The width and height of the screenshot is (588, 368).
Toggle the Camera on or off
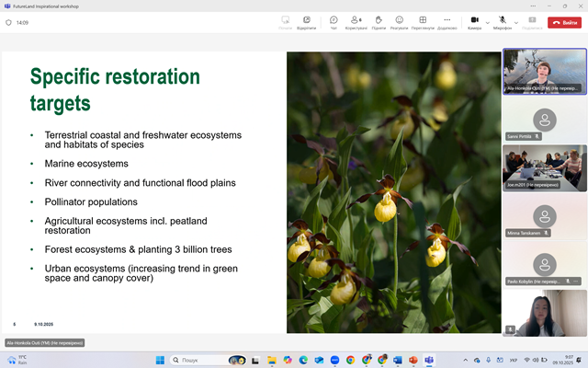[x=474, y=22]
